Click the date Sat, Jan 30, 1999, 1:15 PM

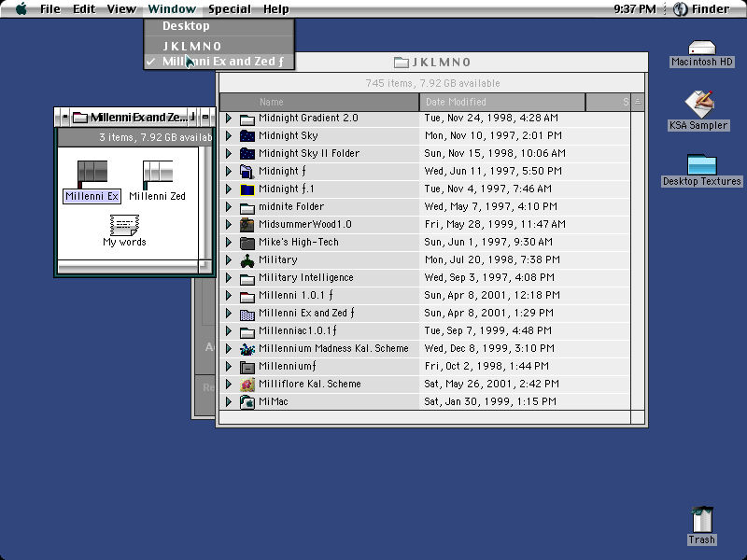[490, 402]
